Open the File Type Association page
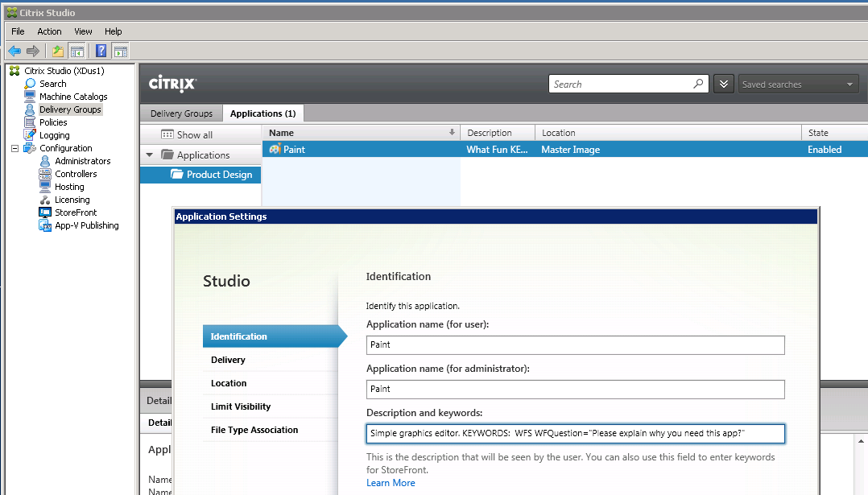 [x=254, y=430]
